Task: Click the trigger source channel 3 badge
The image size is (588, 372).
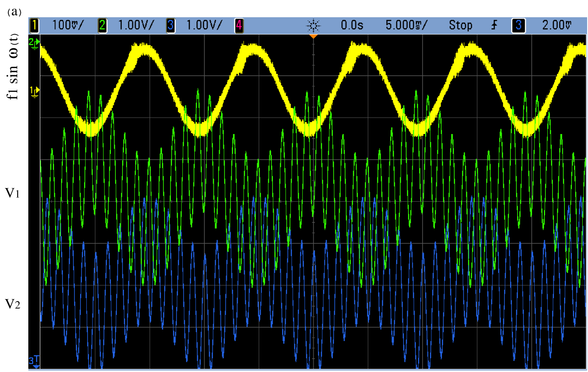Action: click(x=518, y=26)
